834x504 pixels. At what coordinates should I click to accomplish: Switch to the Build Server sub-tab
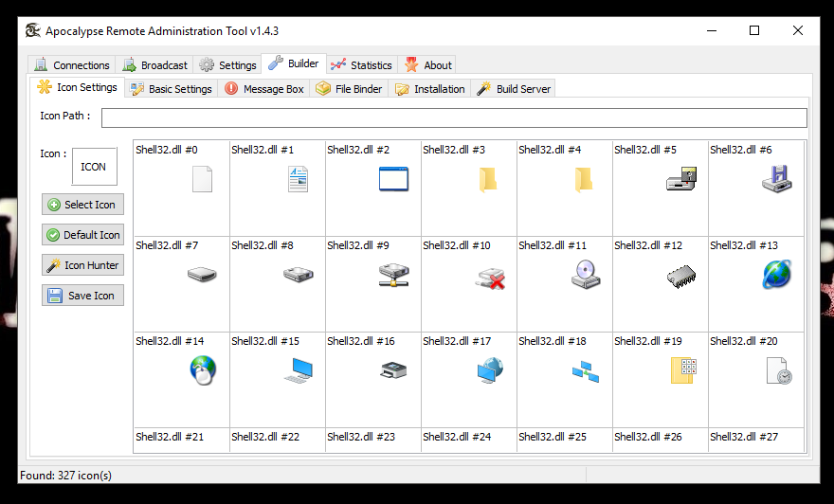click(514, 89)
